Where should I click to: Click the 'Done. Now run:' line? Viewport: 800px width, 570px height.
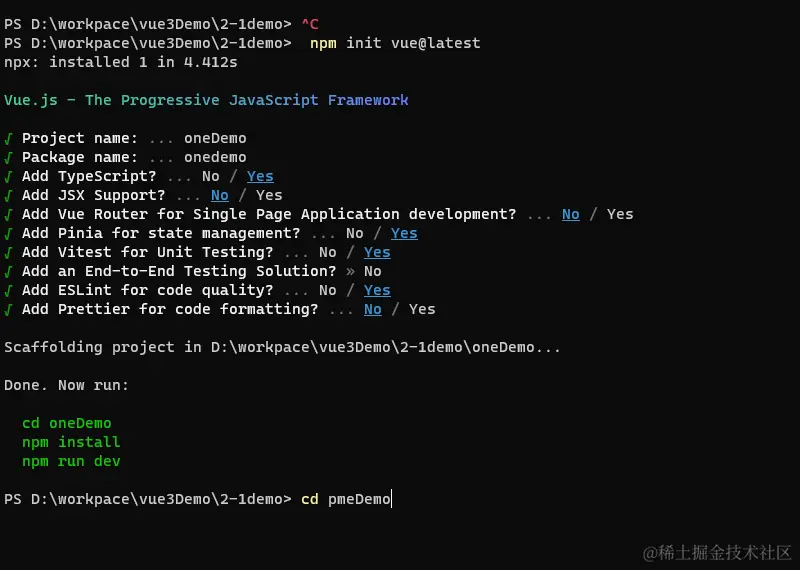tap(66, 385)
